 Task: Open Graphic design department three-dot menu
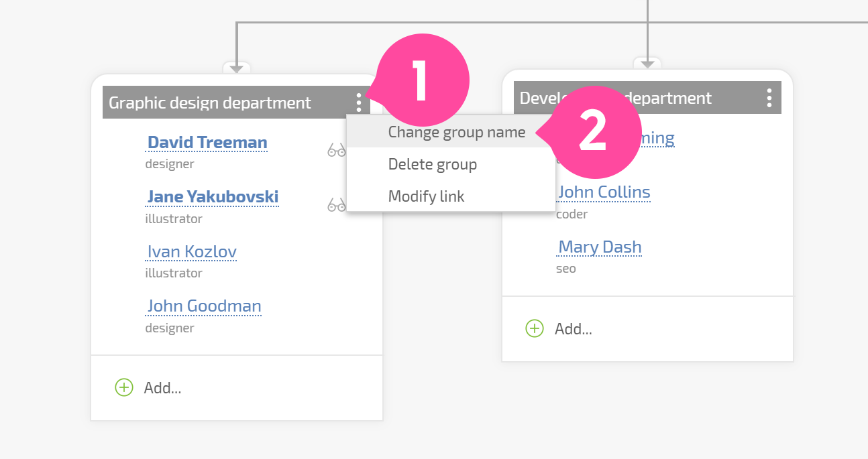359,103
